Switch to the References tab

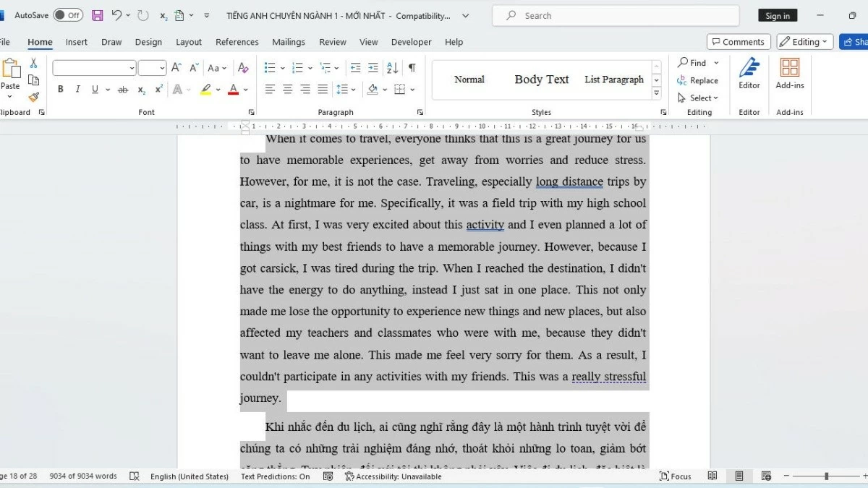[x=237, y=42]
